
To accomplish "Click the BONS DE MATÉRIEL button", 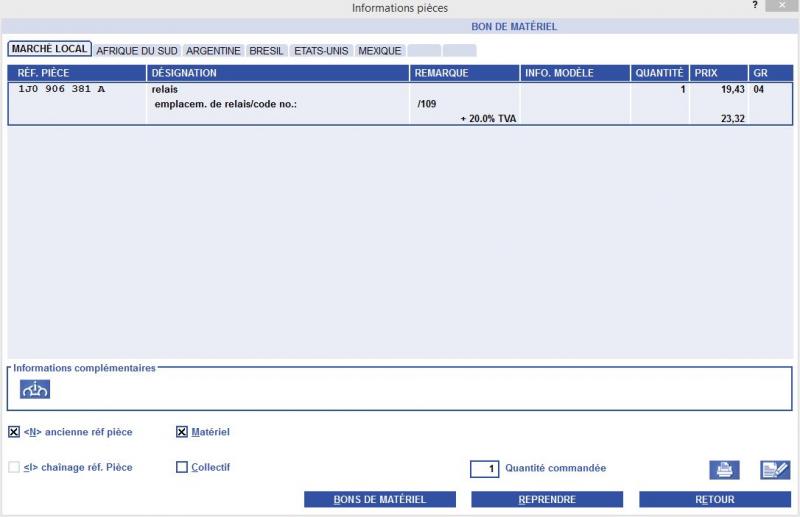I will tap(380, 499).
